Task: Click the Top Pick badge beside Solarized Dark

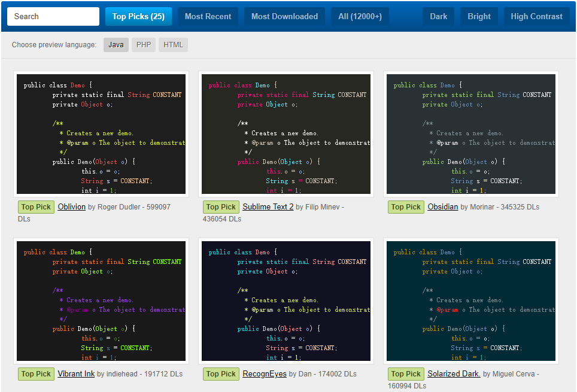Action: pyautogui.click(x=406, y=374)
